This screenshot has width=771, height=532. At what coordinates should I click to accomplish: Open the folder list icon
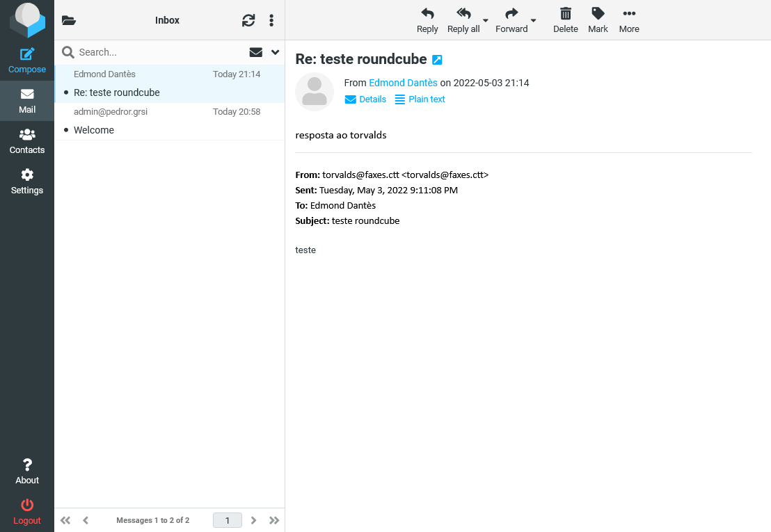point(68,20)
